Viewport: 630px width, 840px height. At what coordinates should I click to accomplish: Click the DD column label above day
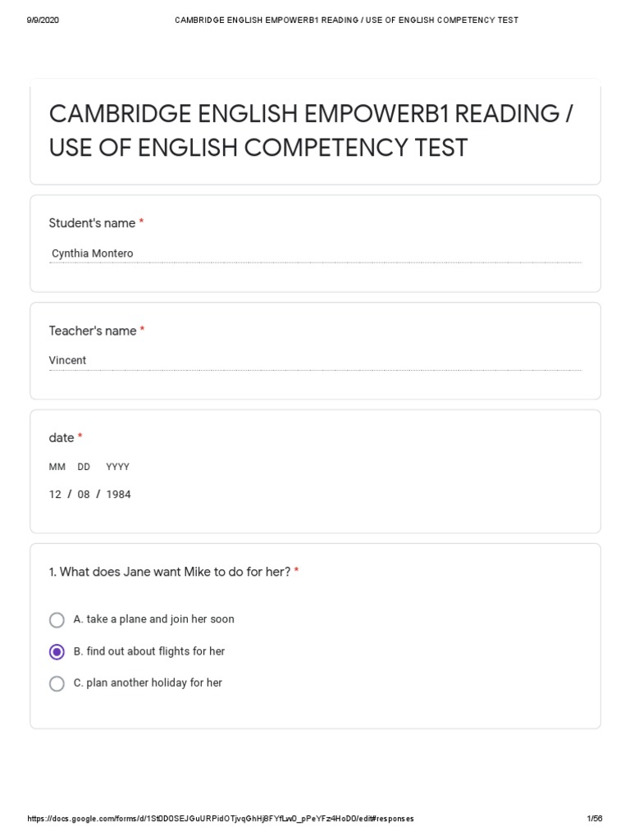click(84, 467)
